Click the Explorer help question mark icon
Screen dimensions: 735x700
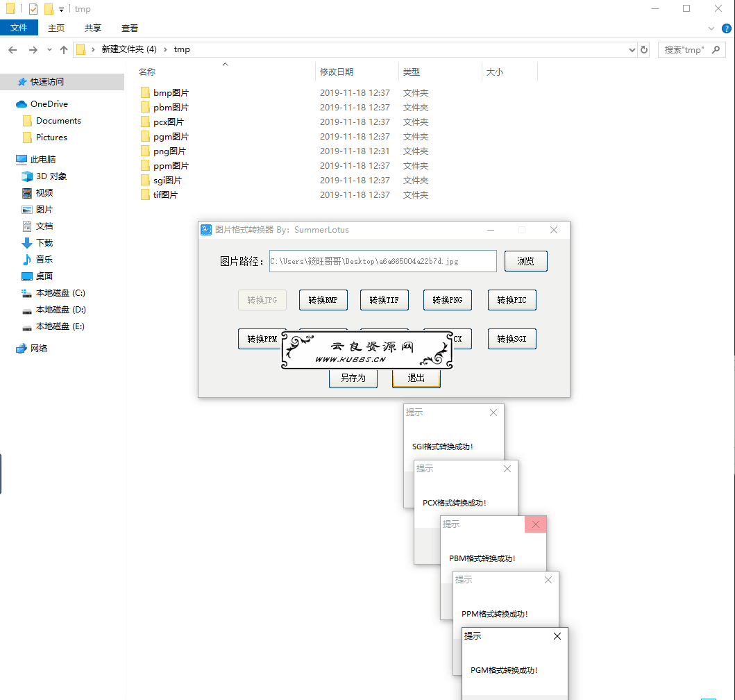(726, 28)
